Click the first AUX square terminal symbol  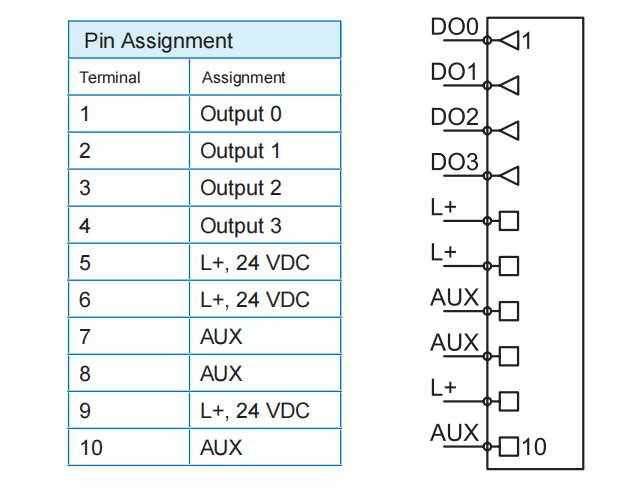509,311
